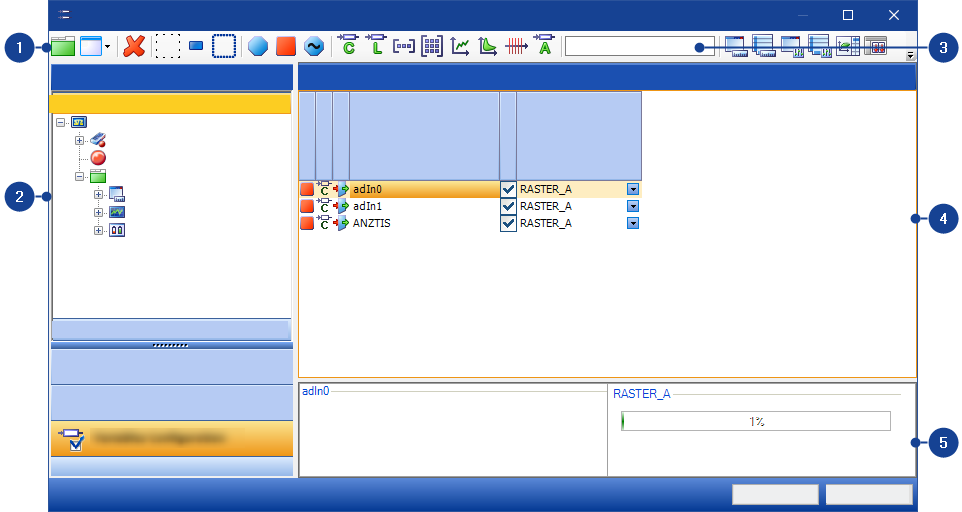The width and height of the screenshot is (962, 512).
Task: Click the orange square toolbar icon
Action: pyautogui.click(x=286, y=46)
